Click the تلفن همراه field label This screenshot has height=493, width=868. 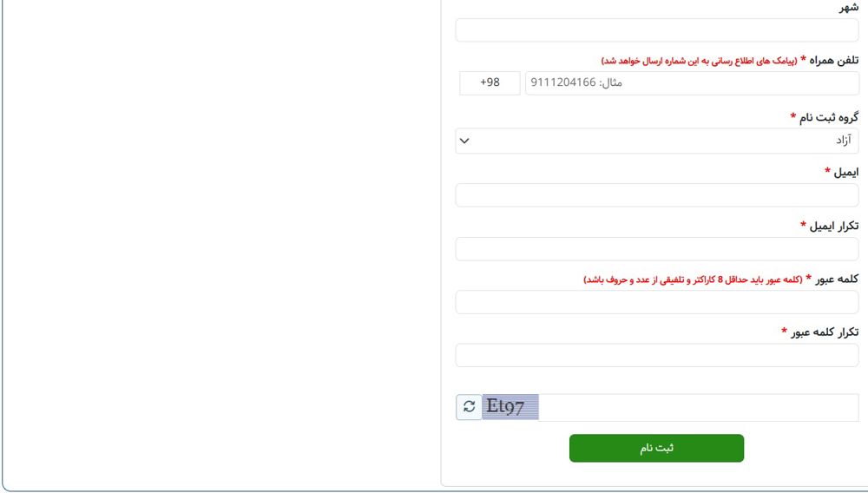pyautogui.click(x=833, y=60)
